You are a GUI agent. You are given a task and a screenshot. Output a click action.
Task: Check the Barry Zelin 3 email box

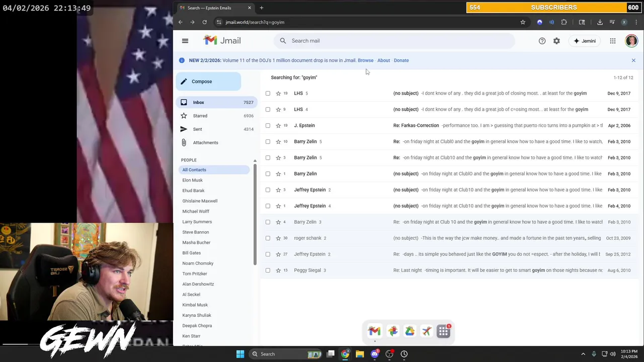(268, 222)
